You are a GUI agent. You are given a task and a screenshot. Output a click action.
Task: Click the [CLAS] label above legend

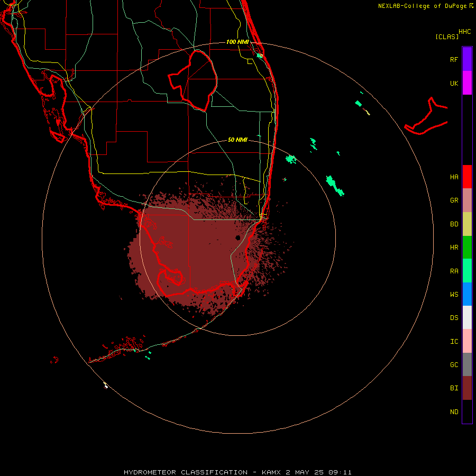point(447,36)
